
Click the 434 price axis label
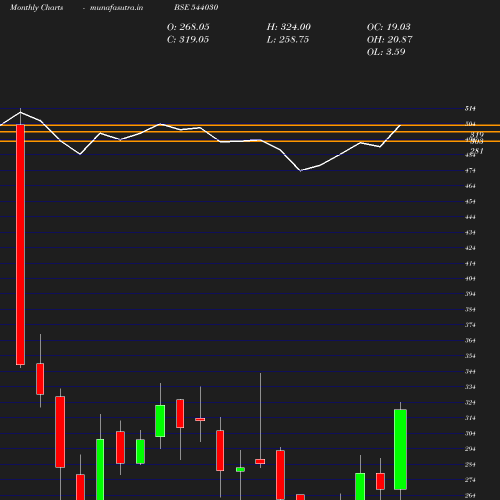click(x=470, y=232)
